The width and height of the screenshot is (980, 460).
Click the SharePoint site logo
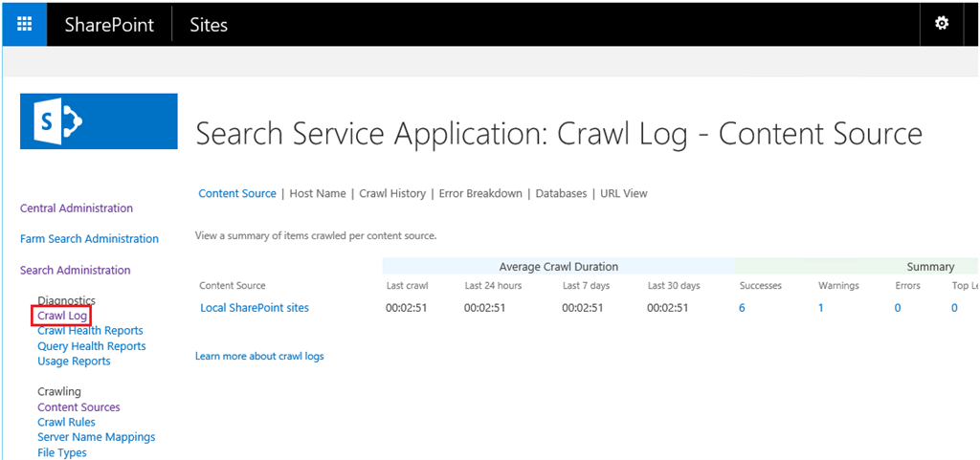point(99,121)
